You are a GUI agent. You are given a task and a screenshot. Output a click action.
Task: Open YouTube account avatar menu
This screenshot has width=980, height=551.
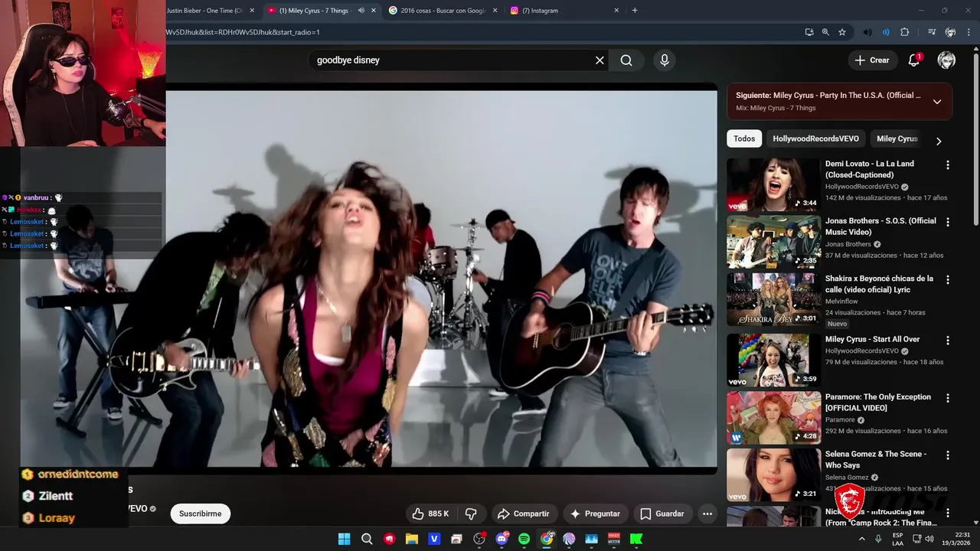click(946, 60)
